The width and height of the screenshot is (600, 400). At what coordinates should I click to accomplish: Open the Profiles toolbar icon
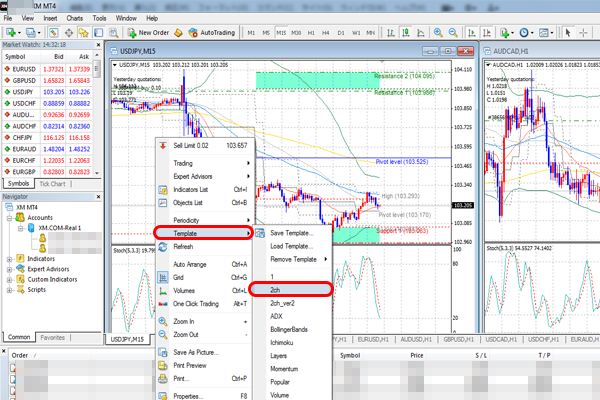31,33
